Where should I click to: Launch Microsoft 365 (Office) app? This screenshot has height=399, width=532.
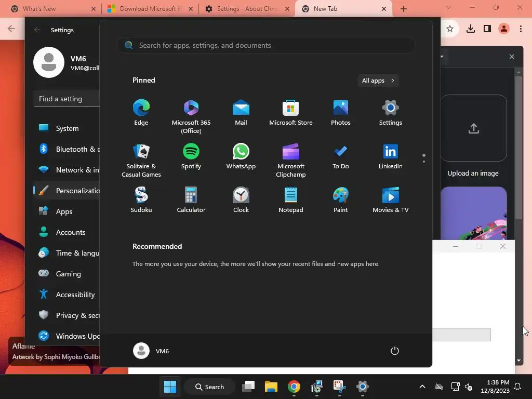click(x=191, y=117)
